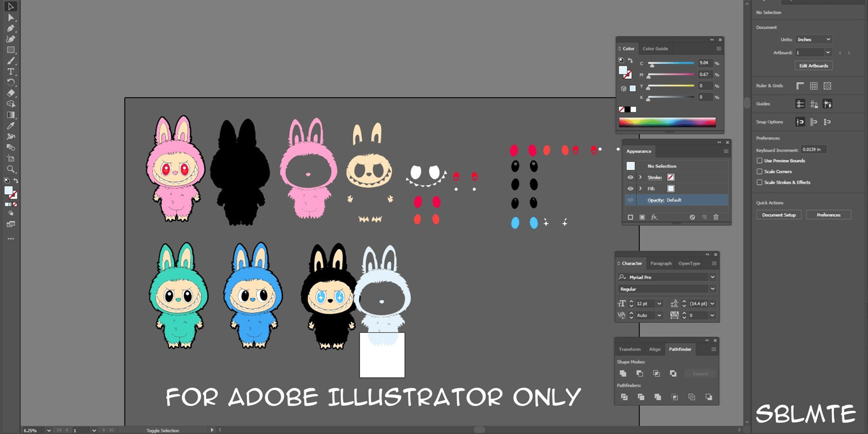Open leading 14.4 pt dropdown
This screenshot has width=868, height=434.
pyautogui.click(x=712, y=303)
